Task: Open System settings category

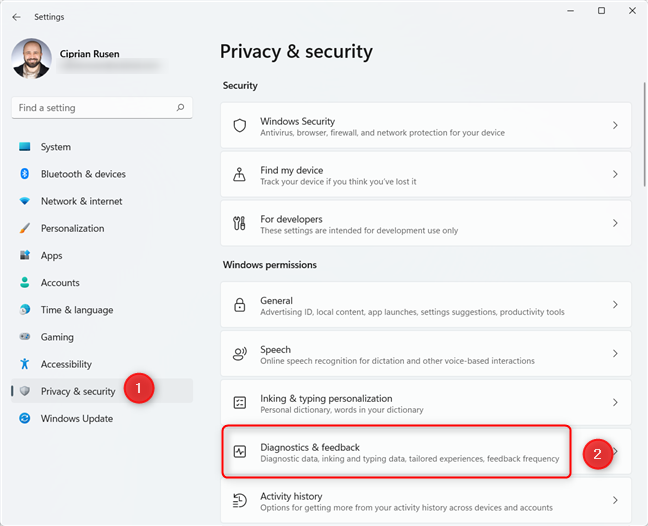Action: (x=102, y=147)
